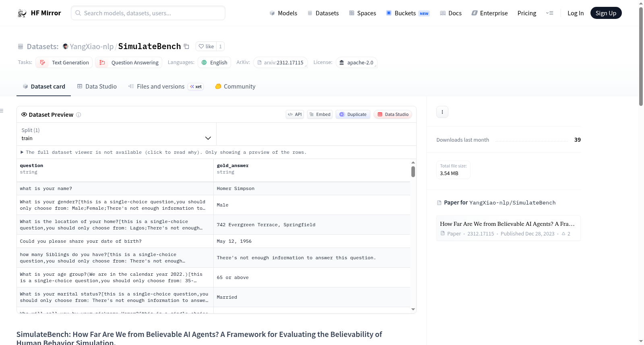Open Buckets in the top navigation

pyautogui.click(x=408, y=13)
